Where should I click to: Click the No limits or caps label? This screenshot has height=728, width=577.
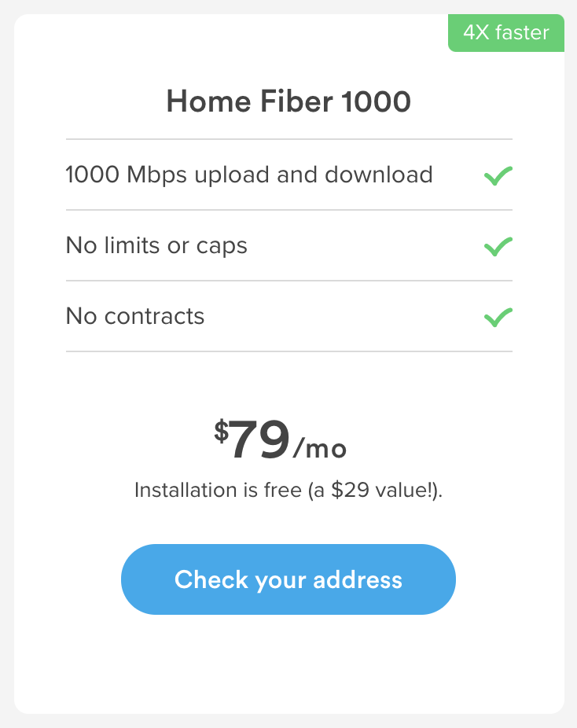coord(156,245)
